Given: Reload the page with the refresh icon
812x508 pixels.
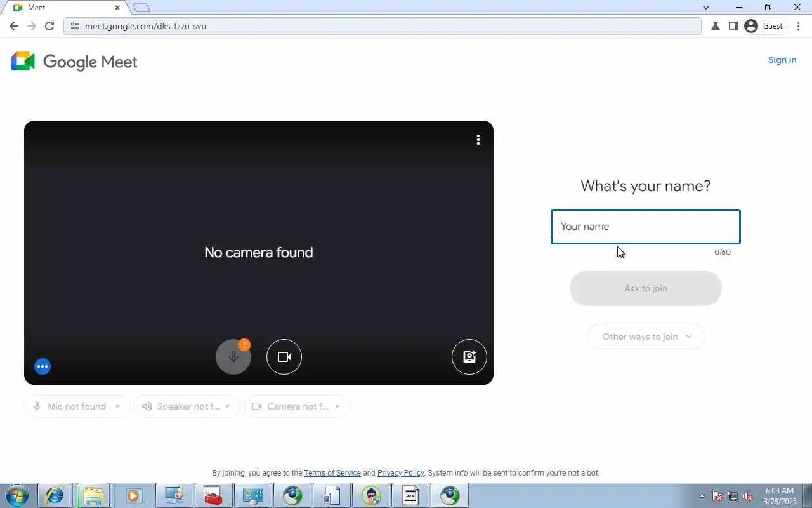Looking at the screenshot, I should 49,26.
